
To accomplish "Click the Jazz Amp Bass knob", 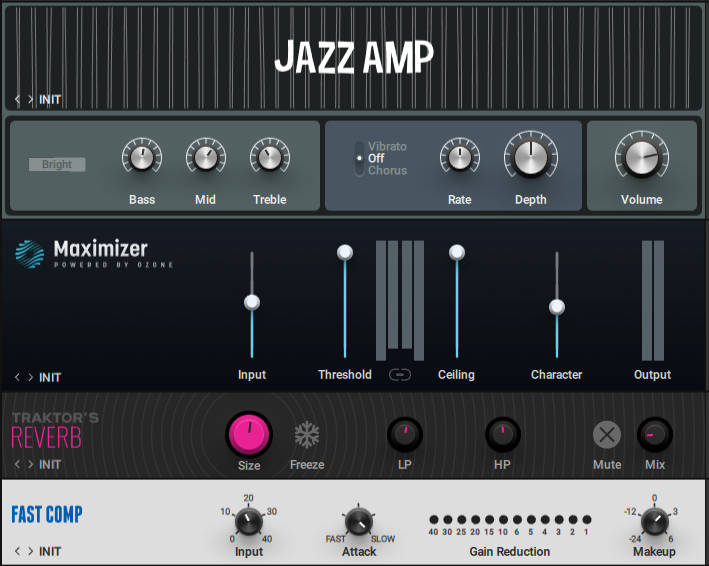I will (x=142, y=157).
